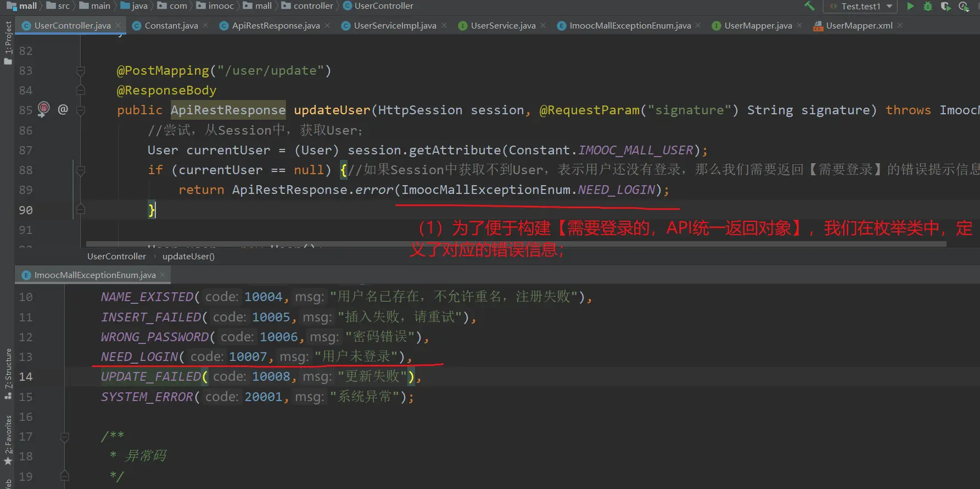
Task: Close the Constant.java editor tab
Action: click(x=205, y=25)
